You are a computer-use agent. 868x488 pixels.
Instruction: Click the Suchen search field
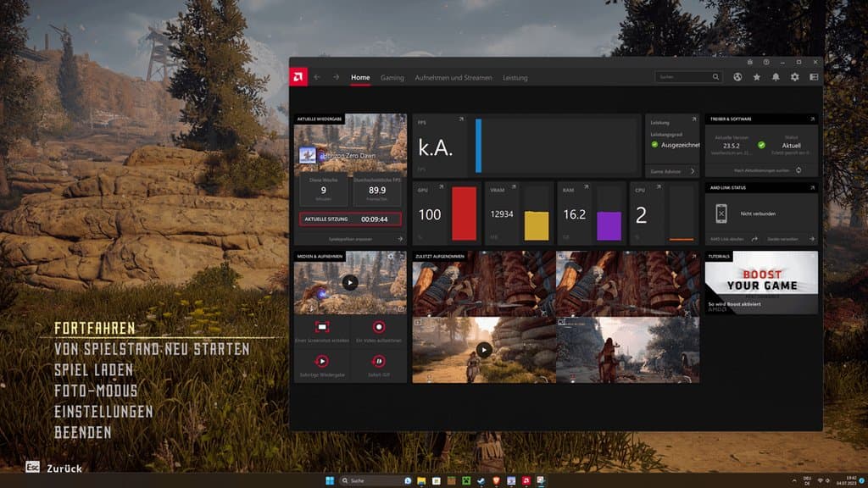(688, 77)
